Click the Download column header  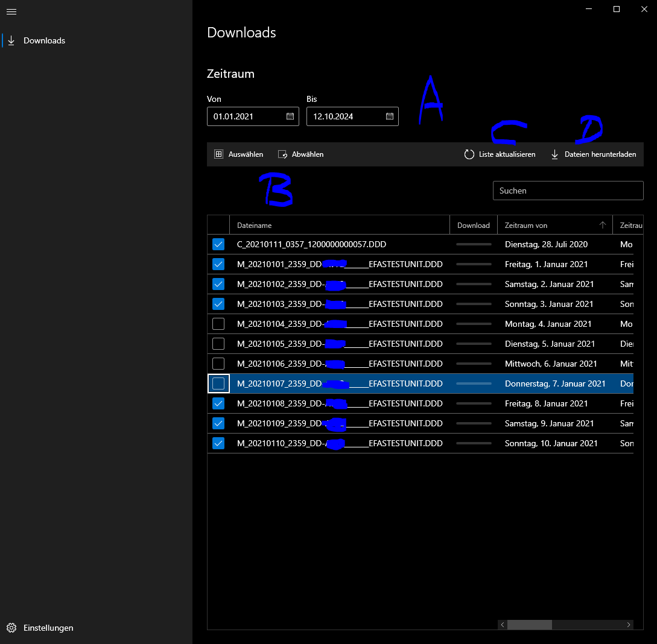pos(473,225)
